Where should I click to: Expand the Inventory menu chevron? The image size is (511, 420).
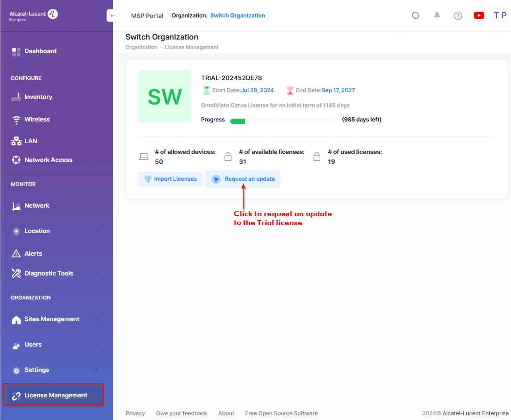click(x=96, y=97)
